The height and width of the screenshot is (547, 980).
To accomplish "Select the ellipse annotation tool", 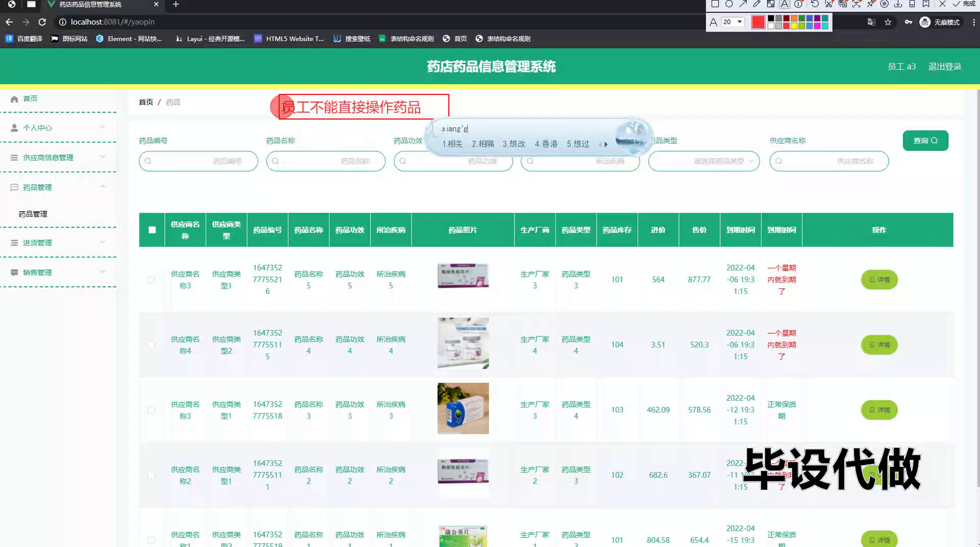I will [729, 4].
